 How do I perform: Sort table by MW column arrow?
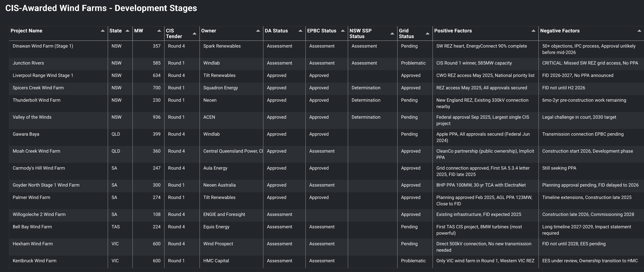coord(159,31)
